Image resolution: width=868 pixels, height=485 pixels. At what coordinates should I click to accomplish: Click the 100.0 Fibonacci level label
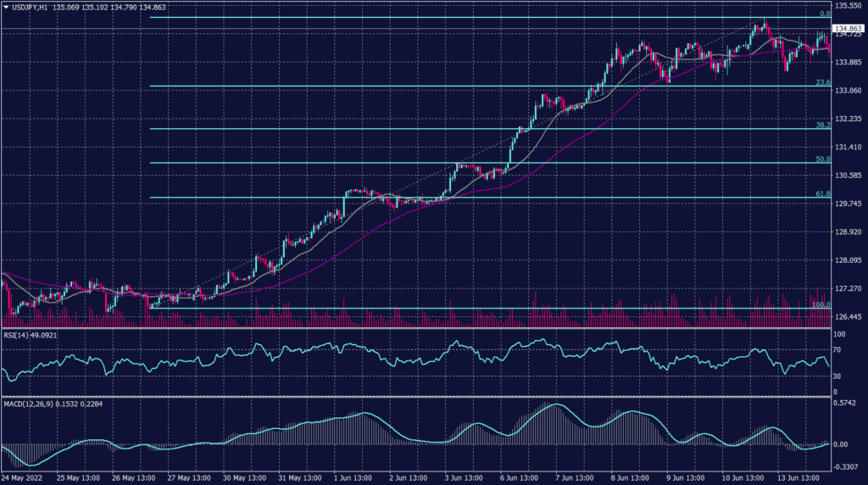click(821, 304)
